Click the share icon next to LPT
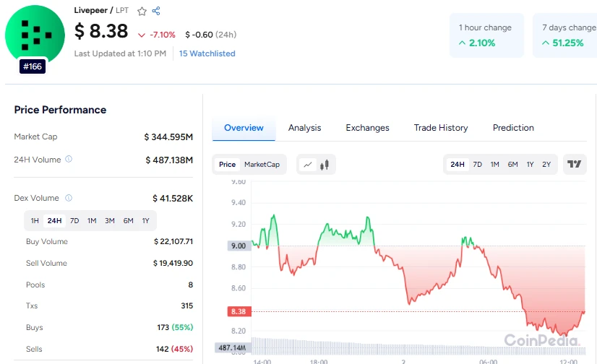Image resolution: width=597 pixels, height=364 pixels. tap(156, 11)
